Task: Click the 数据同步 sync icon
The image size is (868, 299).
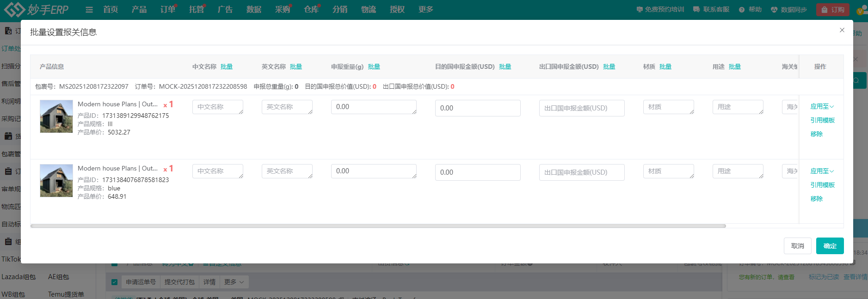Action: click(774, 10)
